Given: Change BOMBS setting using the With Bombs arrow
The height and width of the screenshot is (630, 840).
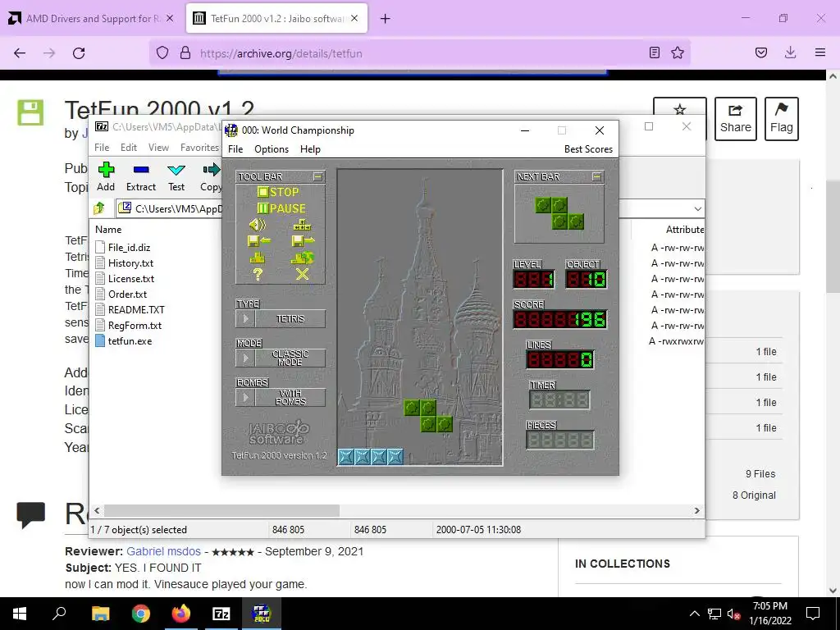Looking at the screenshot, I should (245, 398).
